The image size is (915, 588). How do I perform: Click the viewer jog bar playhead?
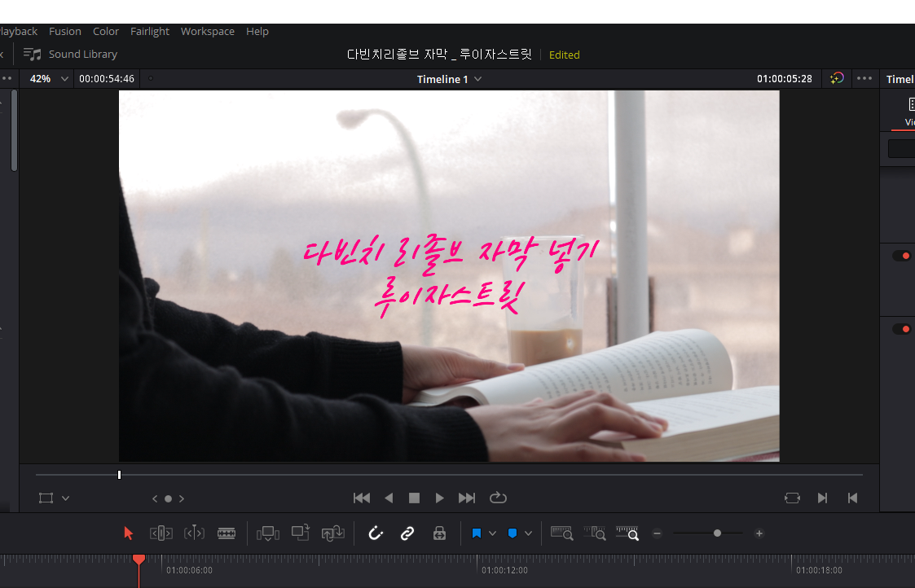pyautogui.click(x=119, y=475)
